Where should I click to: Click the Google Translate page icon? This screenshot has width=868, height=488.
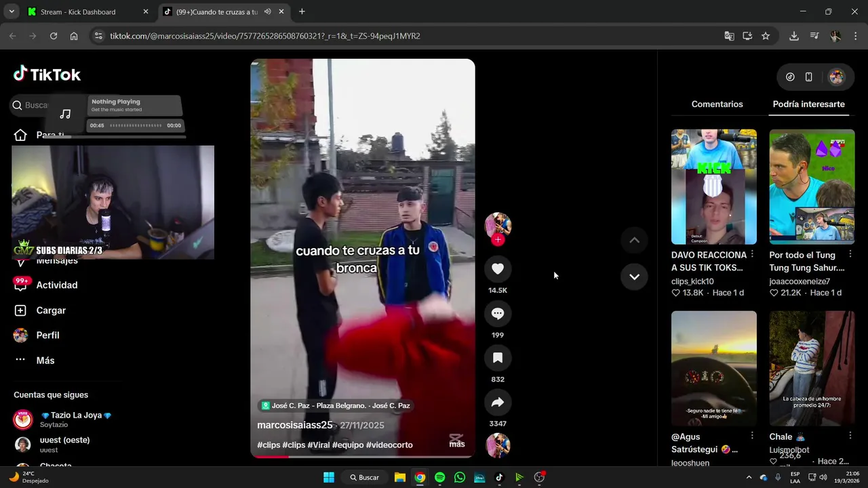coord(729,36)
